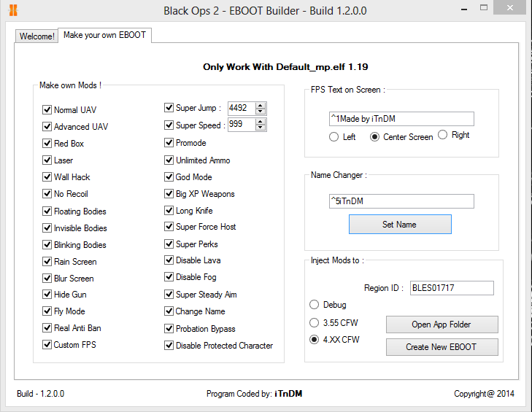This screenshot has height=412, width=532.
Task: Increase Super Speed value with up arrow
Action: 261,122
